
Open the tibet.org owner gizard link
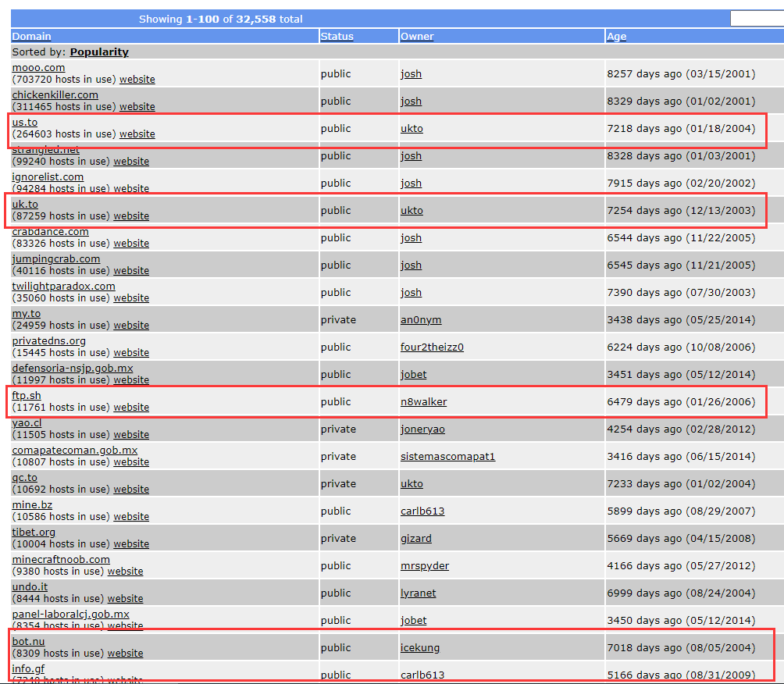pos(415,539)
